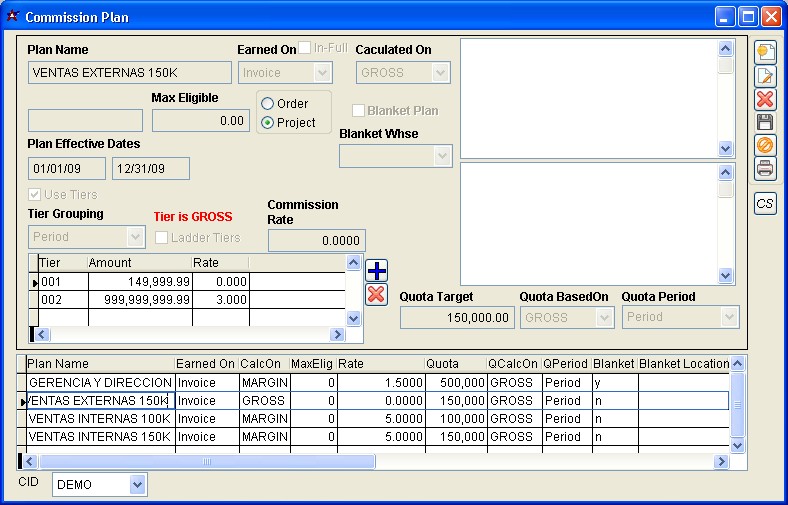The height and width of the screenshot is (505, 788).
Task: Toggle the Ladder Tiers checkbox
Action: click(x=162, y=238)
